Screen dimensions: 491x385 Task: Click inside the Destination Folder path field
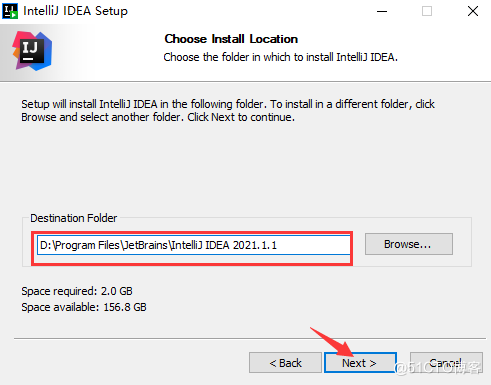[194, 245]
